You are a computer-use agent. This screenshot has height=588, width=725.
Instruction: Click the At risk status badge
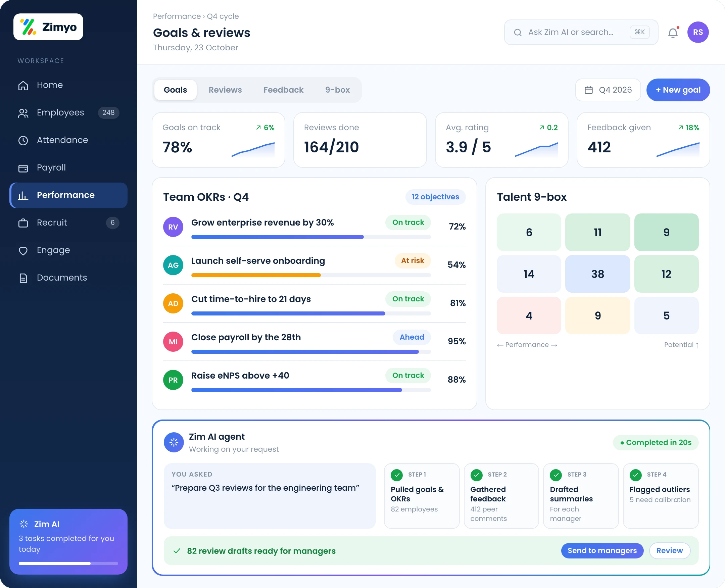click(x=413, y=260)
